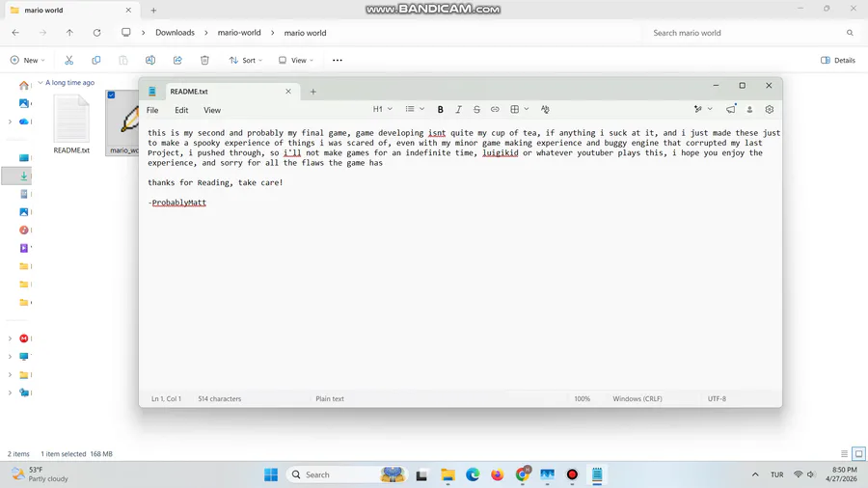Click the 514 characters status entry

(220, 399)
